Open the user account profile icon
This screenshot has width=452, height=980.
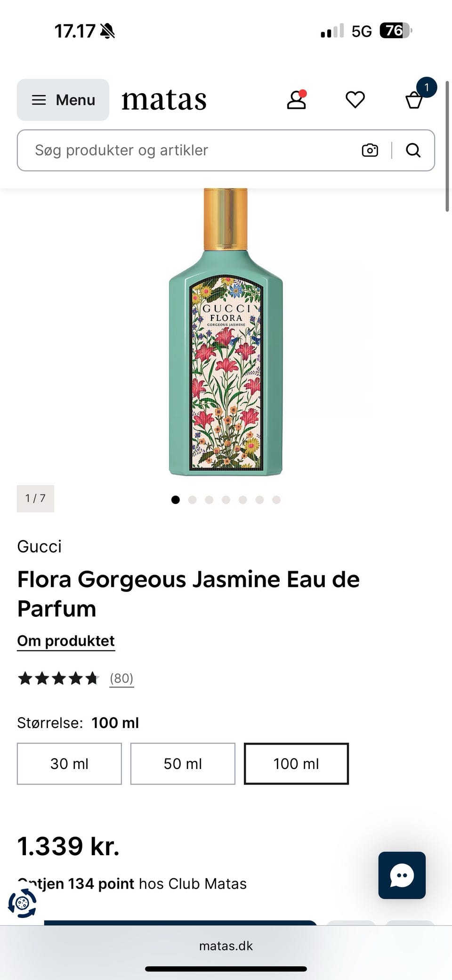tap(297, 100)
